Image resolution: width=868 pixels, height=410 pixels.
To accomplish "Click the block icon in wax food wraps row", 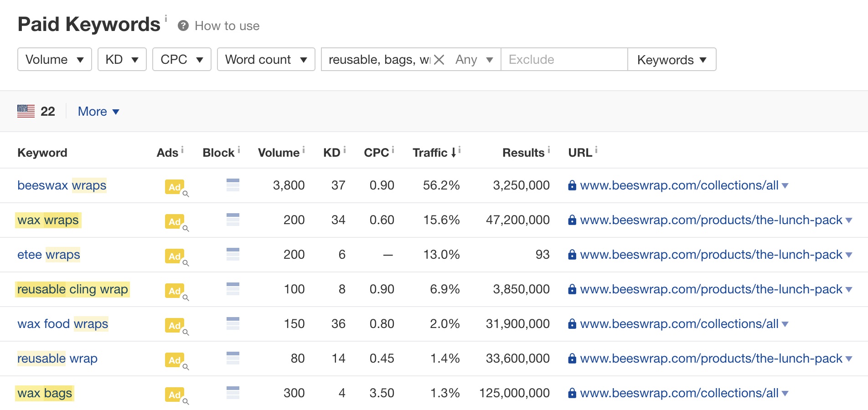I will [x=232, y=324].
